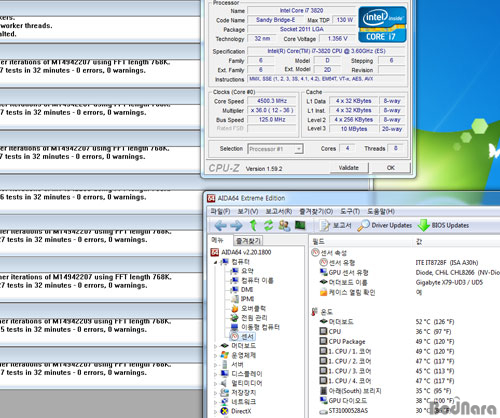Expand the 디스플레이 tree node

click(216, 374)
